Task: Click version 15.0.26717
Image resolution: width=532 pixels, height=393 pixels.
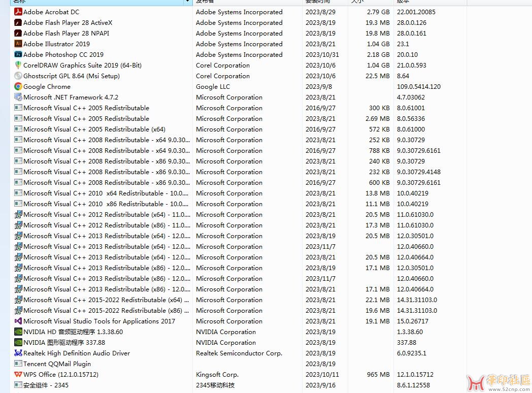Action: click(x=413, y=321)
